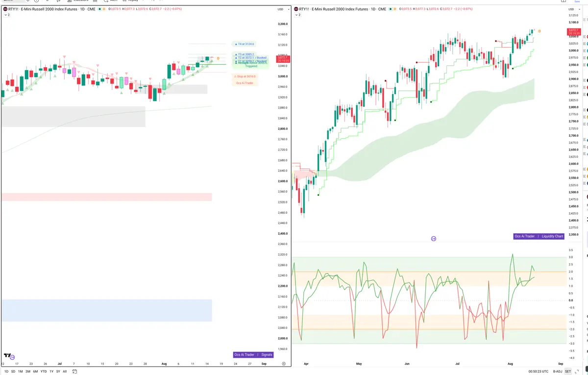
Task: Click the orange D badge in right chart header
Action: click(395, 9)
